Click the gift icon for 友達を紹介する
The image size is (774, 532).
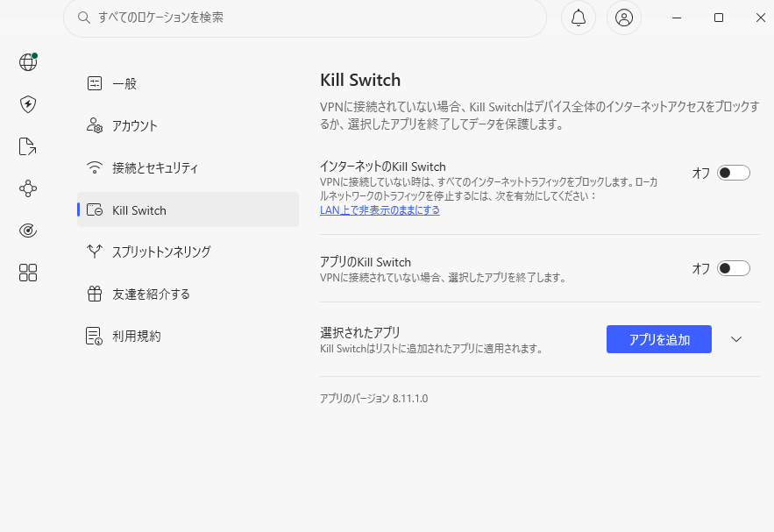tap(95, 294)
